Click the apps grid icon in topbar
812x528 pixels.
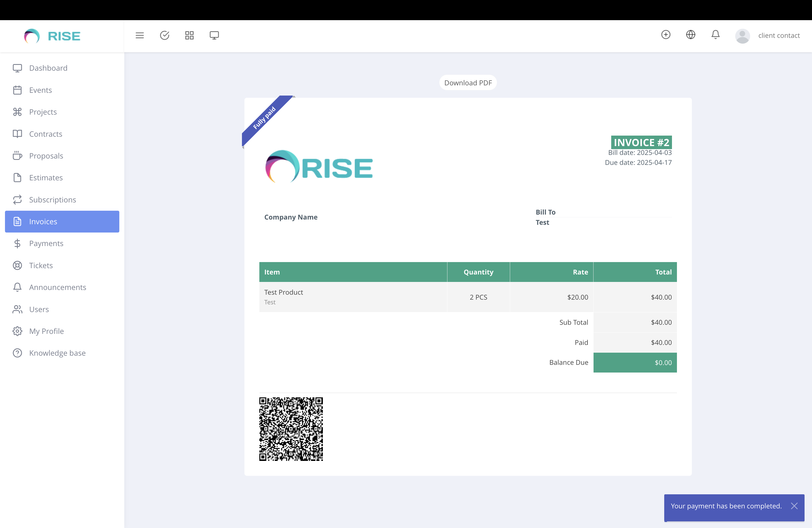[189, 35]
